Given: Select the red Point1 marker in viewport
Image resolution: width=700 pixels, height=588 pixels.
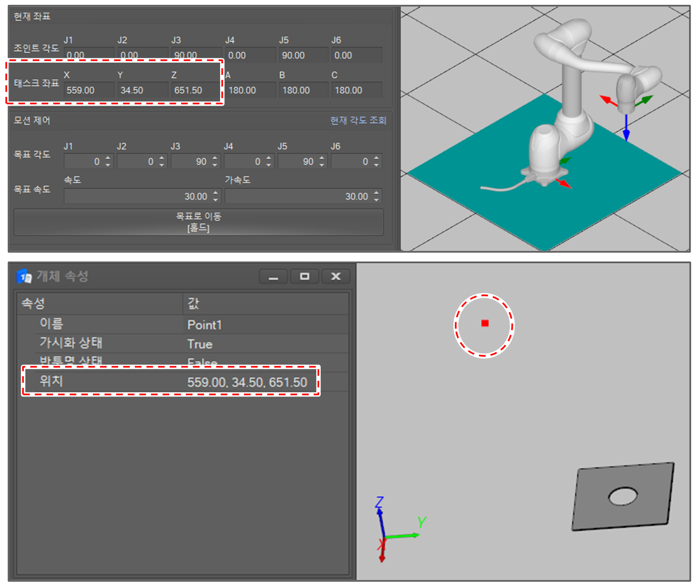Looking at the screenshot, I should click(485, 323).
